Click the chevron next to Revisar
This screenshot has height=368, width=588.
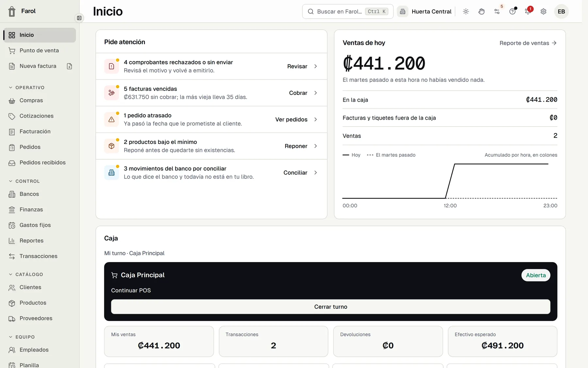point(316,66)
